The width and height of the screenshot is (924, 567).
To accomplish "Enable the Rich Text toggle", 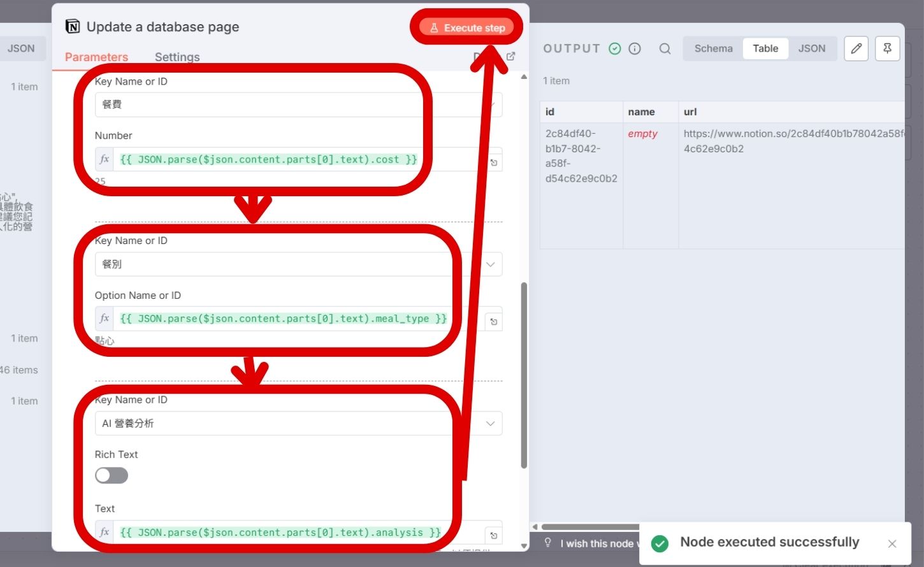I will 112,476.
